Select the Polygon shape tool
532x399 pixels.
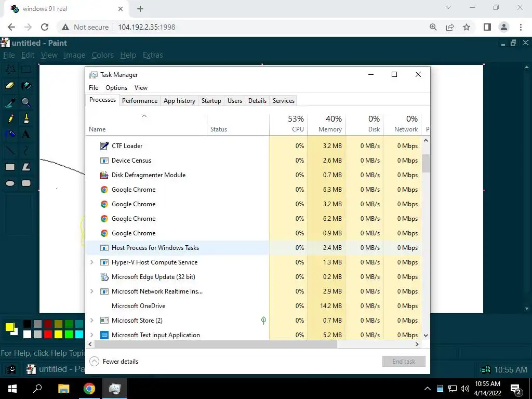(x=26, y=167)
